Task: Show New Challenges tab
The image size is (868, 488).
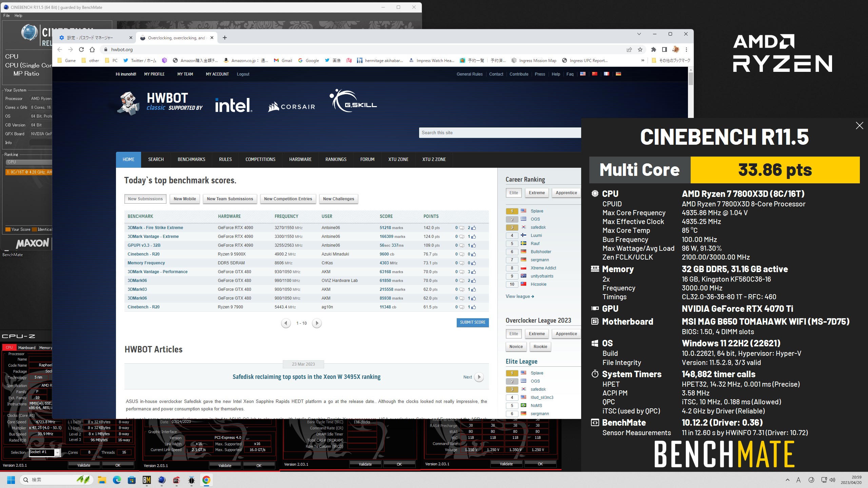Action: click(x=338, y=199)
